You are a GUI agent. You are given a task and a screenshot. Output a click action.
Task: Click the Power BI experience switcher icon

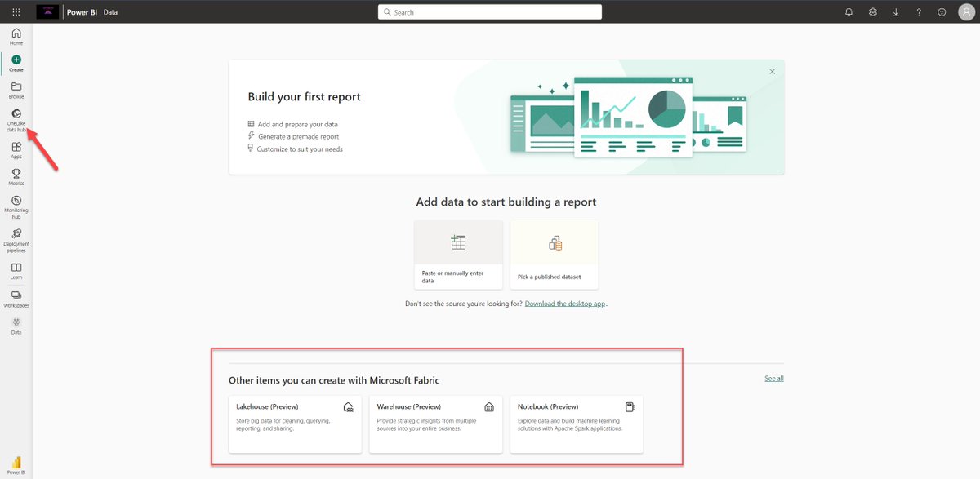(16, 464)
